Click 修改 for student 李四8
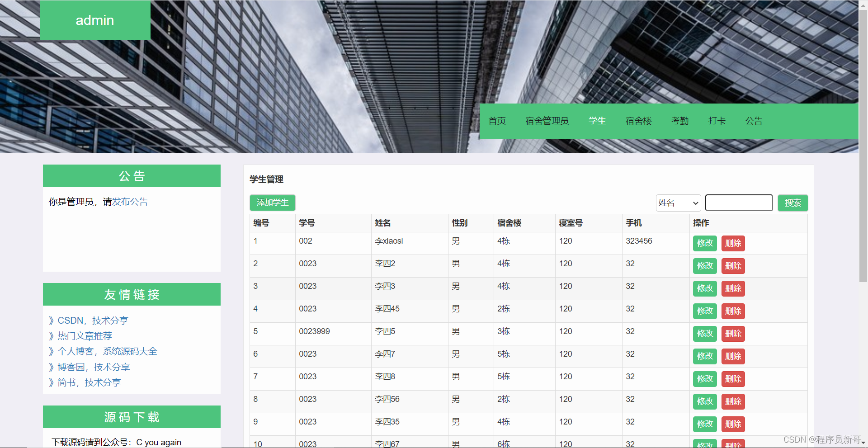The image size is (868, 448). [x=705, y=379]
